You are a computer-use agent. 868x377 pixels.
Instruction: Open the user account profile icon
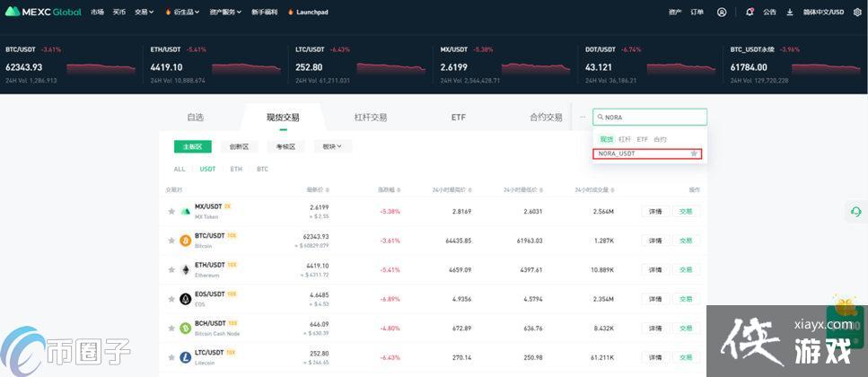coord(722,13)
